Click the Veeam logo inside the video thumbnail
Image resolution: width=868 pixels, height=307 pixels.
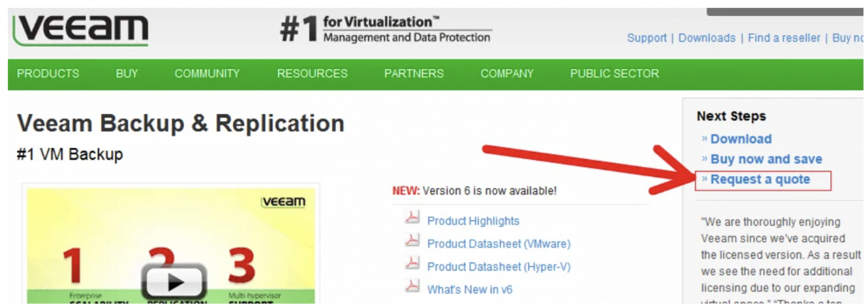[x=283, y=202]
